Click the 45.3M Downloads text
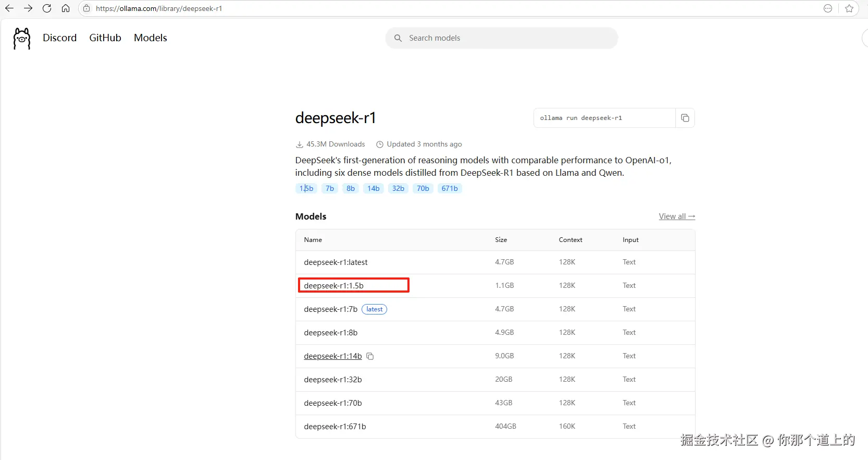 click(x=336, y=144)
